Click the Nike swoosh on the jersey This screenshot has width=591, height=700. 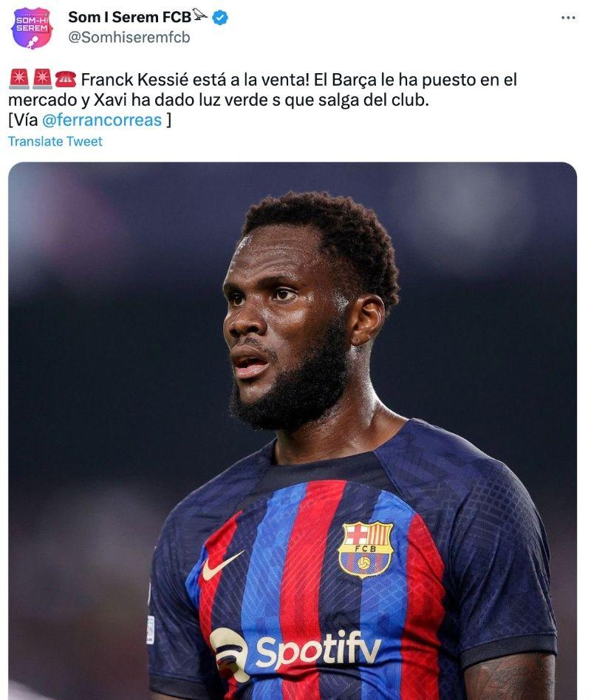[x=222, y=565]
